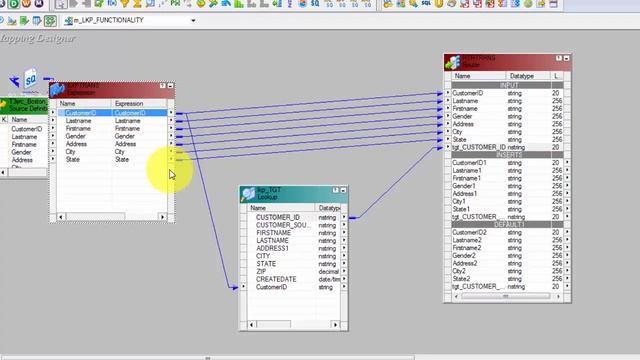Pick the f(x) Expression transformation icon
Screen dimensions: 640x360
tap(112, 4)
